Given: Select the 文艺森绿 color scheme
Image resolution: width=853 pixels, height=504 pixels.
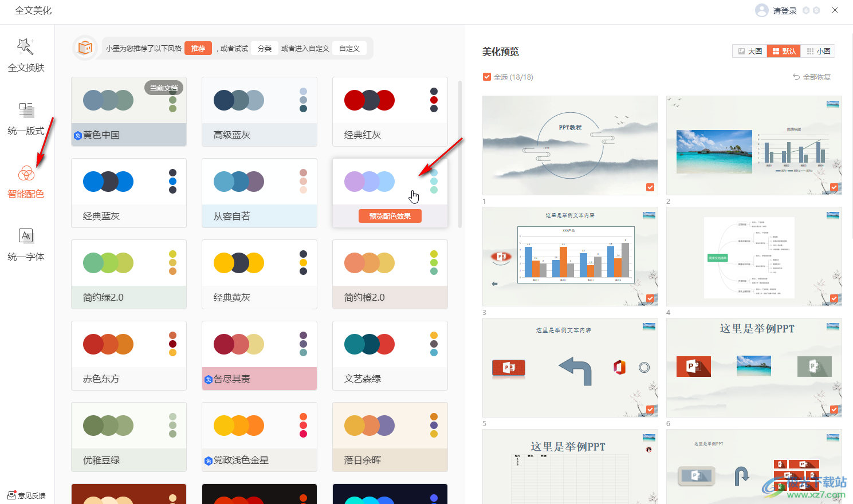Looking at the screenshot, I should [390, 356].
